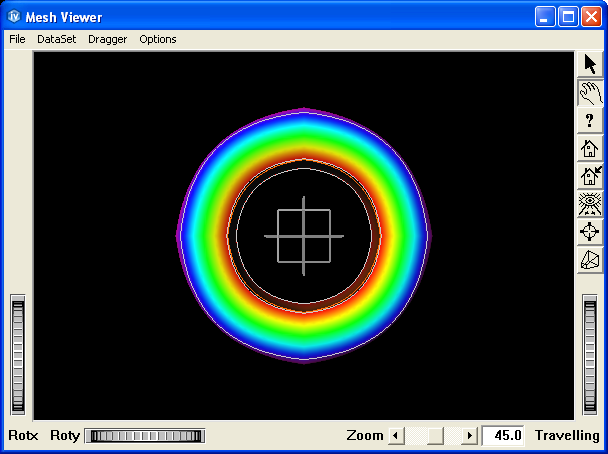Toggle perspective camera with the cube icon
The width and height of the screenshot is (608, 454).
590,260
